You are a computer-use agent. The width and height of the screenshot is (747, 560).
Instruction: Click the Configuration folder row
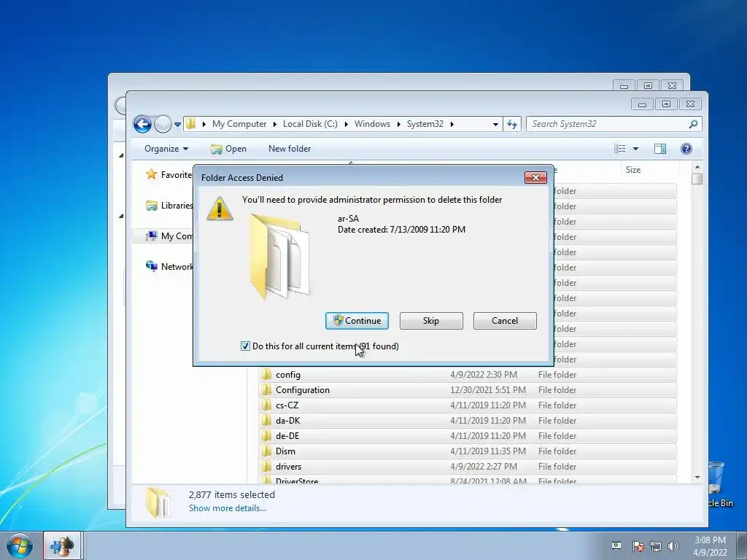tap(468, 390)
